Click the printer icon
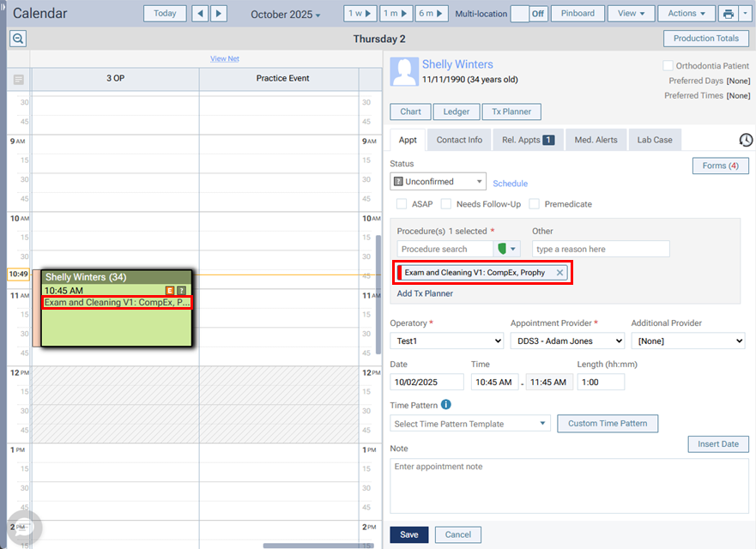Image resolution: width=756 pixels, height=549 pixels. [728, 14]
